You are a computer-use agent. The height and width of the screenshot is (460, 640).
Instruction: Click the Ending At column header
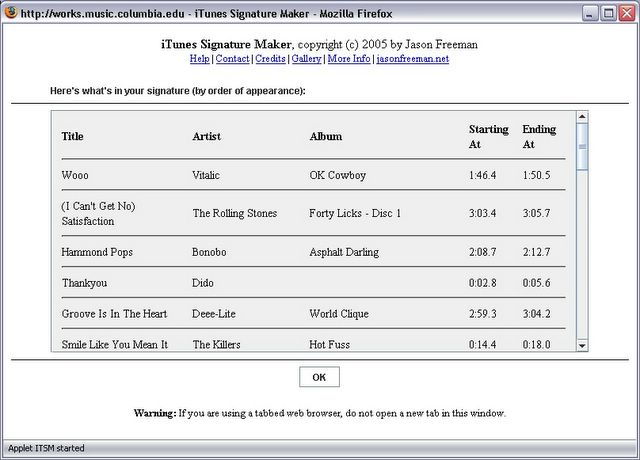(x=539, y=137)
